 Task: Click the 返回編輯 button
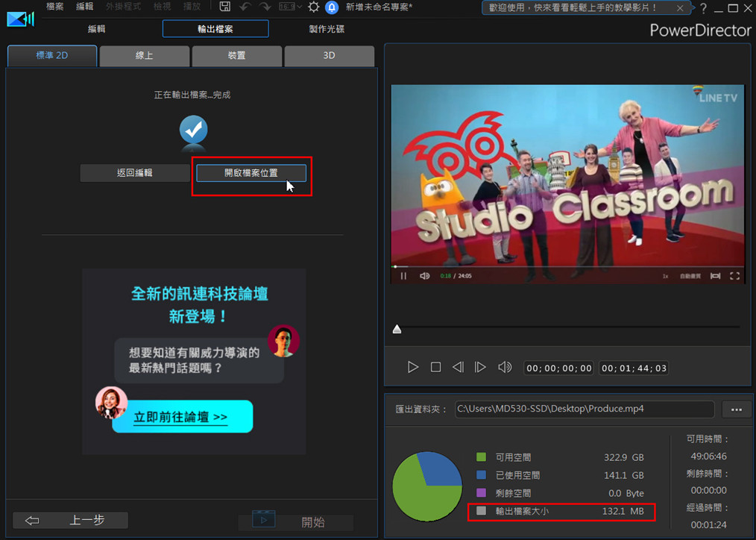(135, 173)
